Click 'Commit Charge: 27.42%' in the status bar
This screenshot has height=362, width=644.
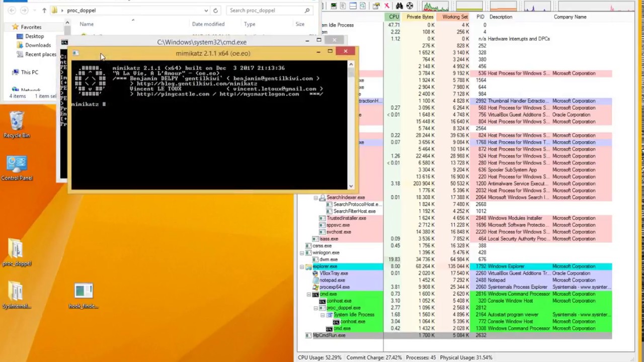coord(374,357)
